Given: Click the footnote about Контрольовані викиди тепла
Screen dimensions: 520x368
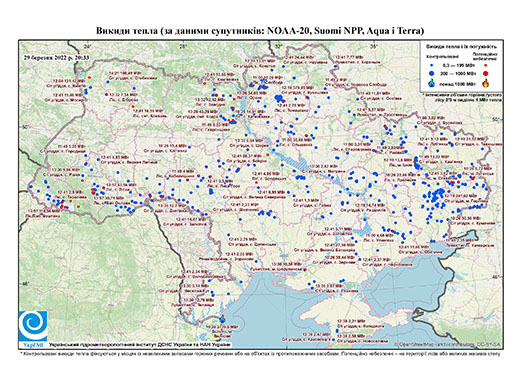Looking at the screenshot, I should (260, 353).
